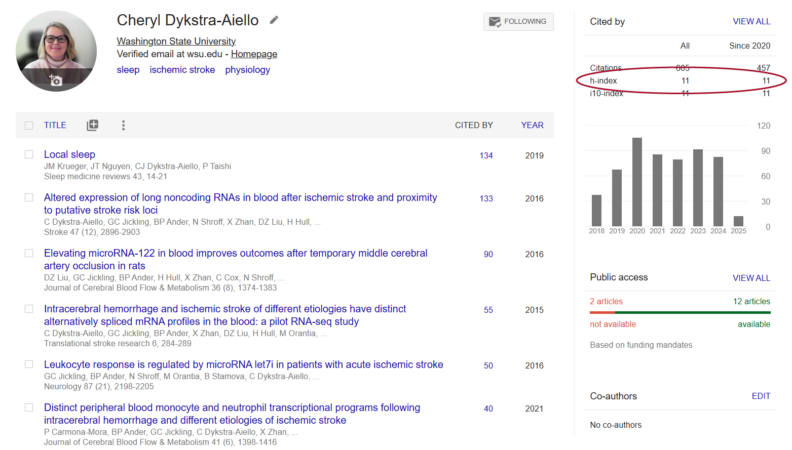The height and width of the screenshot is (450, 792).
Task: Check the box for Local sleep article
Action: (29, 155)
